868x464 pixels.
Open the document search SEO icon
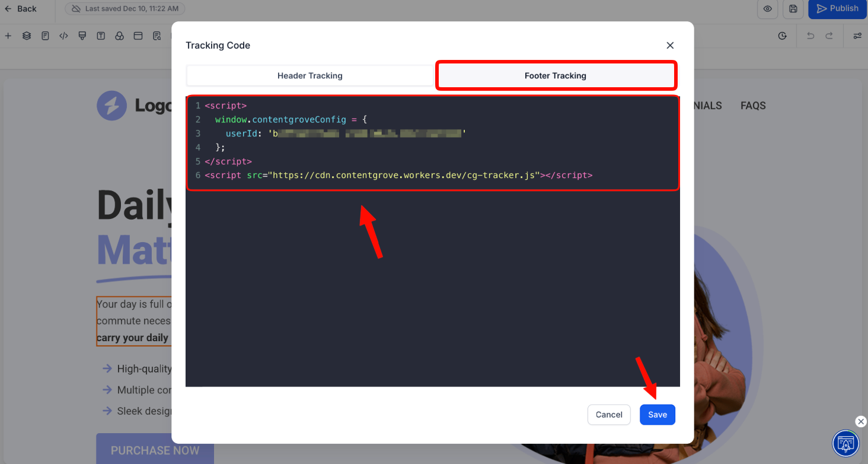pyautogui.click(x=157, y=36)
